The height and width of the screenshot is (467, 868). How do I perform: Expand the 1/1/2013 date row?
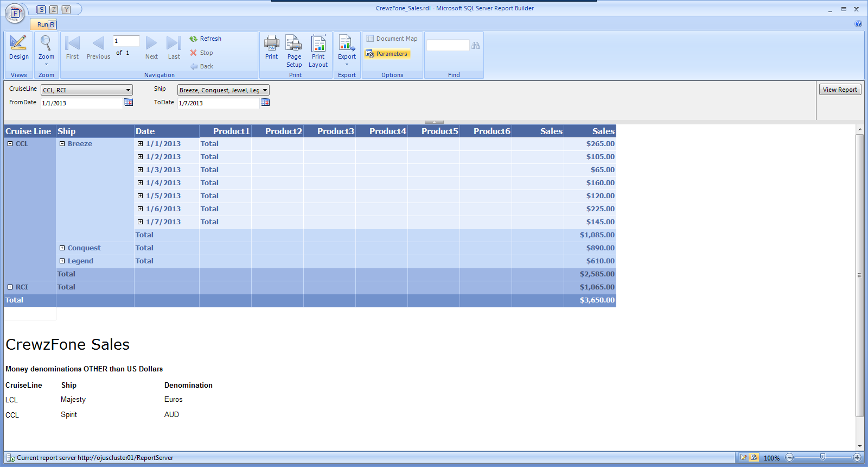click(140, 144)
